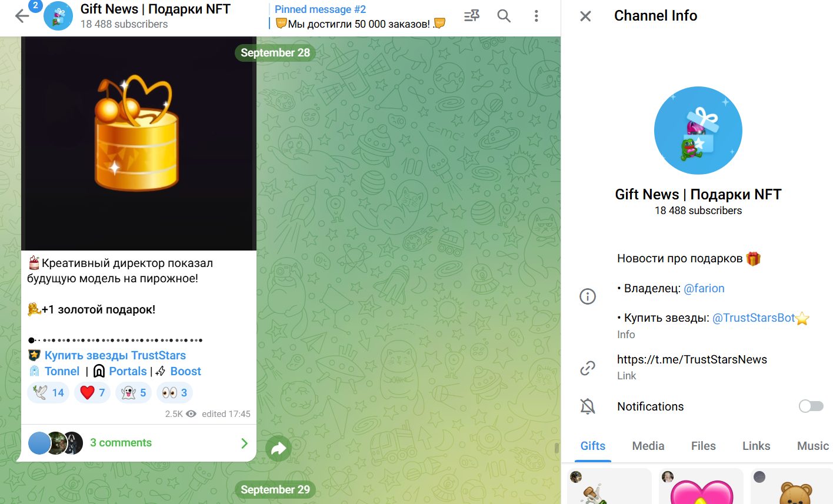
Task: Open the pinned messages list icon
Action: 472,16
